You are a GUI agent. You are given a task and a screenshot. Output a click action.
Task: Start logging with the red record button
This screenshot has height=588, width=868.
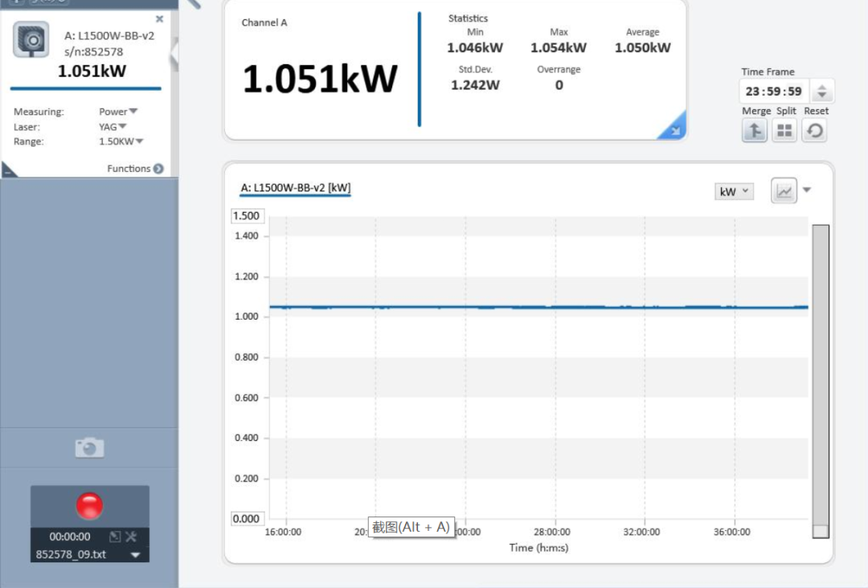(x=89, y=506)
